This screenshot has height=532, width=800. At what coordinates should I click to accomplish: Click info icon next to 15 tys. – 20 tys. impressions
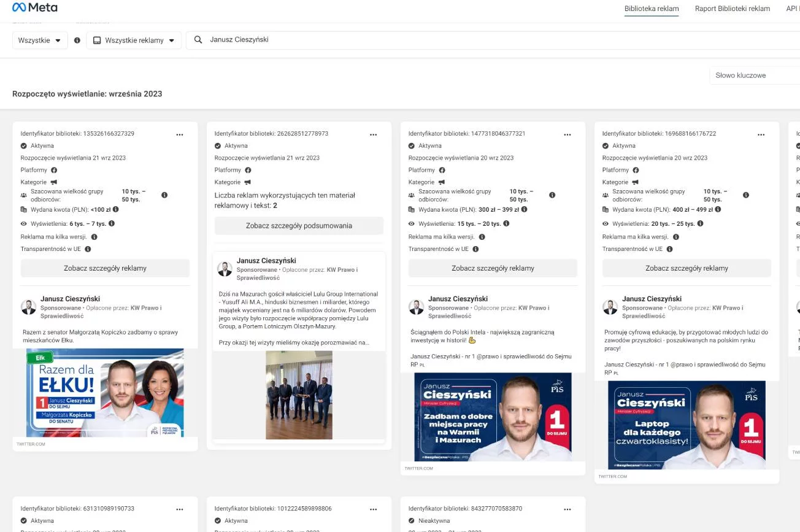tap(506, 224)
